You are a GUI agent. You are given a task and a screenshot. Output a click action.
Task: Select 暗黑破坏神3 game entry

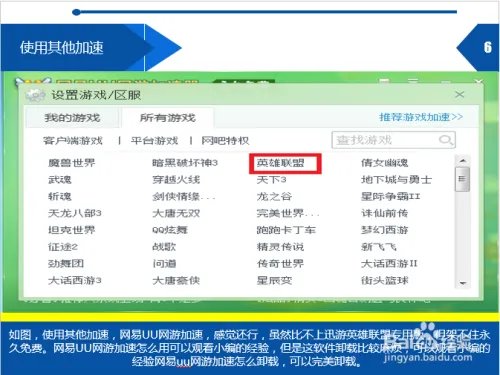click(185, 163)
